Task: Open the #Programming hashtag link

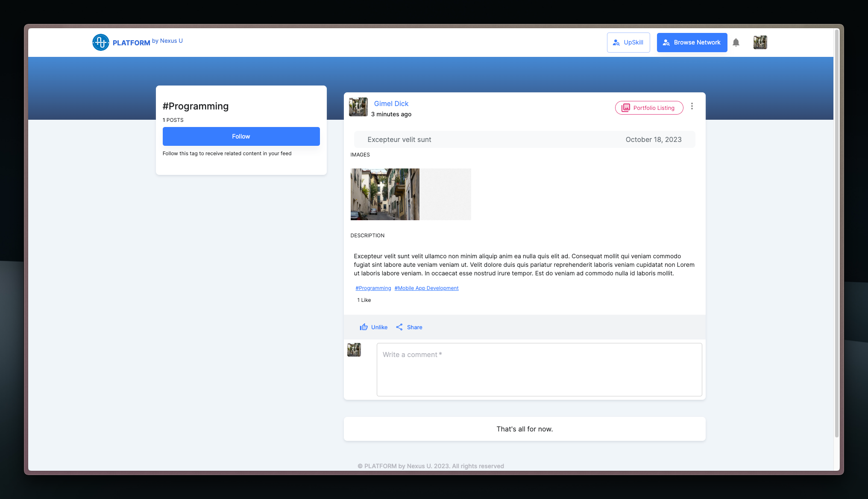Action: coord(373,288)
